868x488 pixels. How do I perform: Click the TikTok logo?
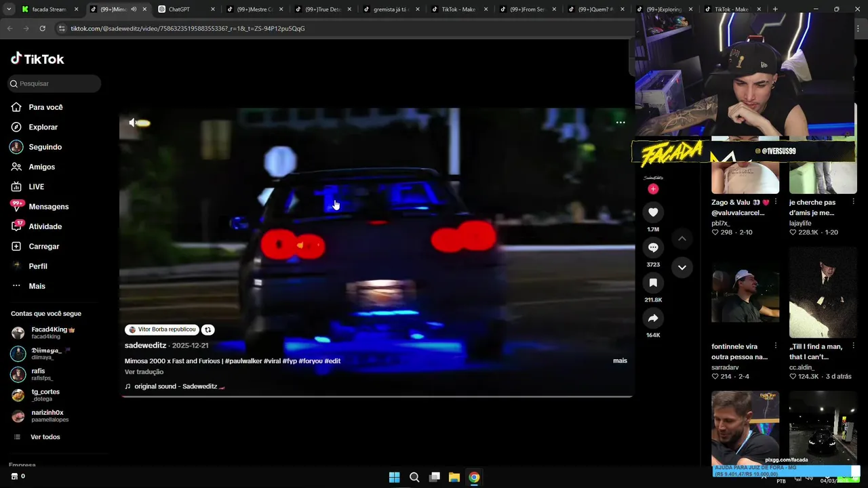(37, 59)
